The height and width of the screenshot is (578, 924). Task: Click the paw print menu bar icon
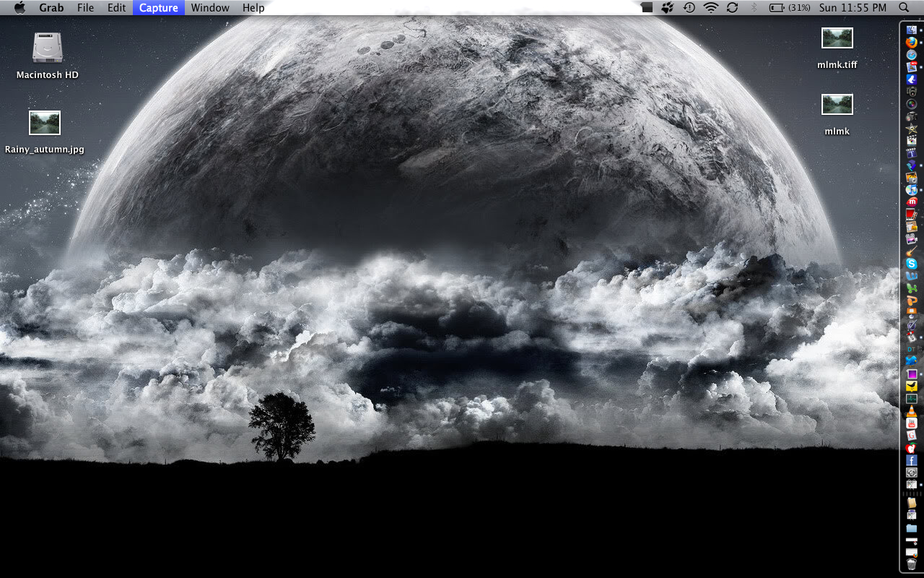pos(668,8)
